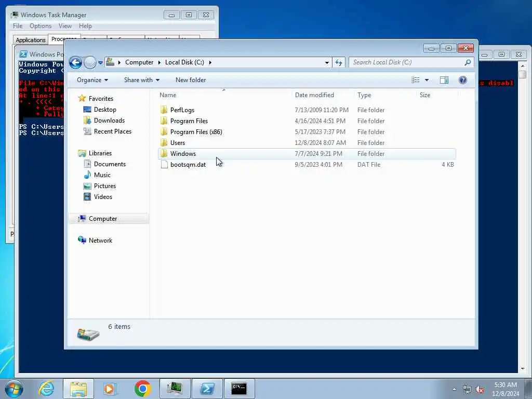Select Network in the navigation pane
The image size is (532, 399).
(x=100, y=241)
